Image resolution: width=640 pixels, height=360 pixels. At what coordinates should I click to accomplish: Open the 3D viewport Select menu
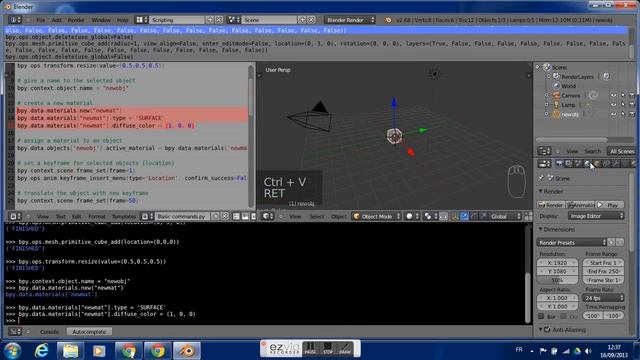pos(316,216)
